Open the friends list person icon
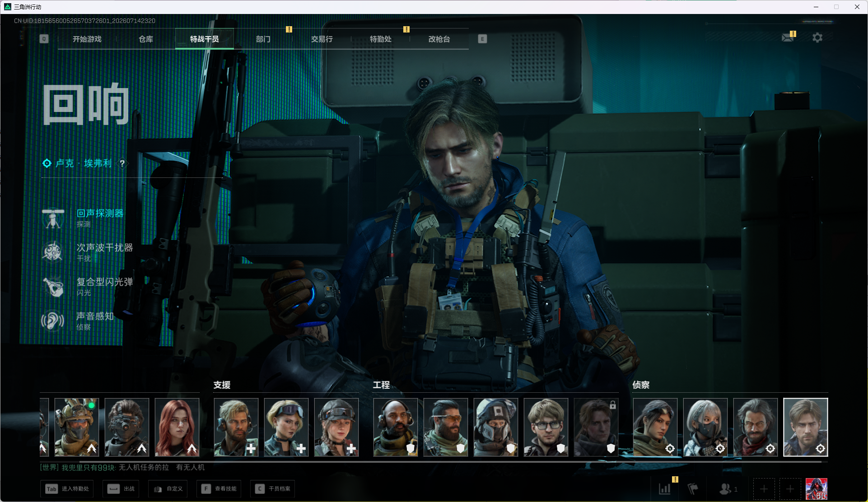The width and height of the screenshot is (868, 502). [725, 489]
